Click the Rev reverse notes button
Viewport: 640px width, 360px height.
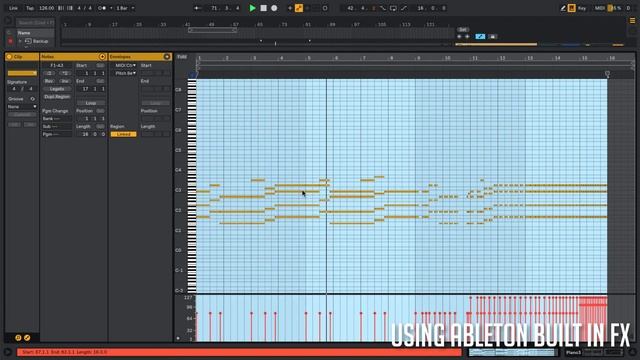coord(49,81)
